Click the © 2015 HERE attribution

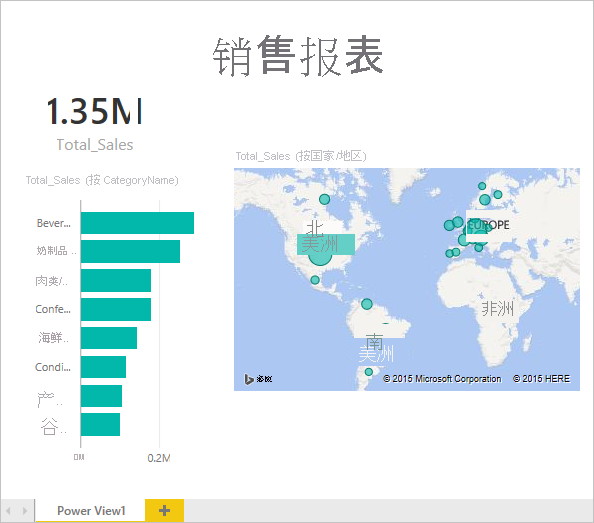pyautogui.click(x=541, y=379)
